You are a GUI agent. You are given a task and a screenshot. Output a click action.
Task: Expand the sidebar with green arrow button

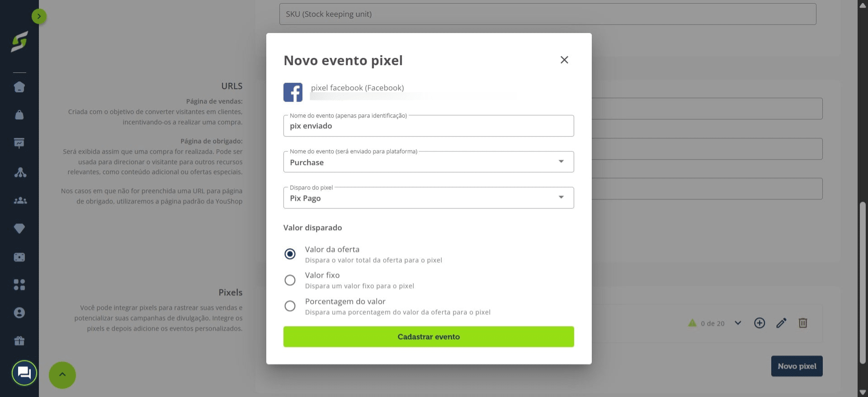pos(39,16)
